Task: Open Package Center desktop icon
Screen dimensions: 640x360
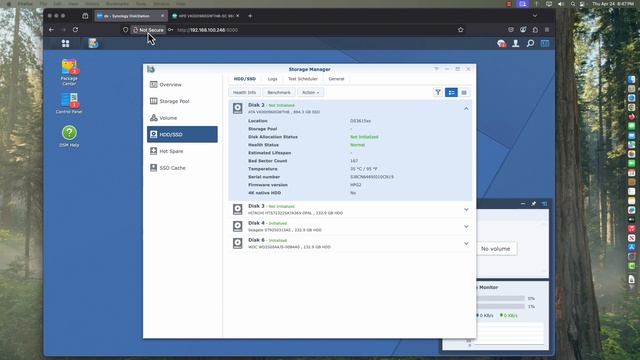Action: click(69, 72)
